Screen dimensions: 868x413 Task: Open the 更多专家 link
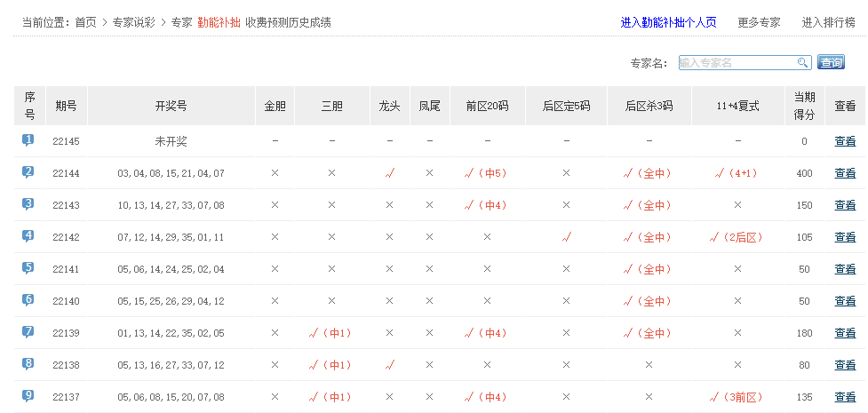pyautogui.click(x=759, y=22)
